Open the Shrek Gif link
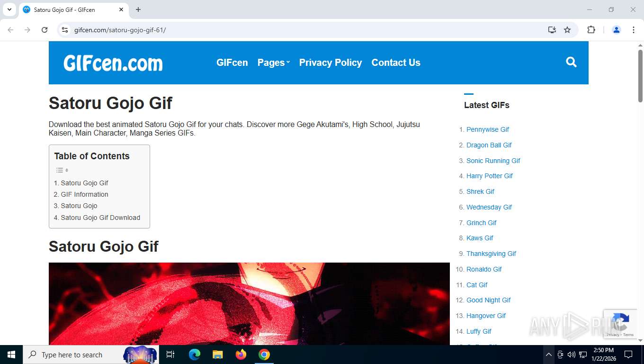This screenshot has width=644, height=364. tap(480, 191)
